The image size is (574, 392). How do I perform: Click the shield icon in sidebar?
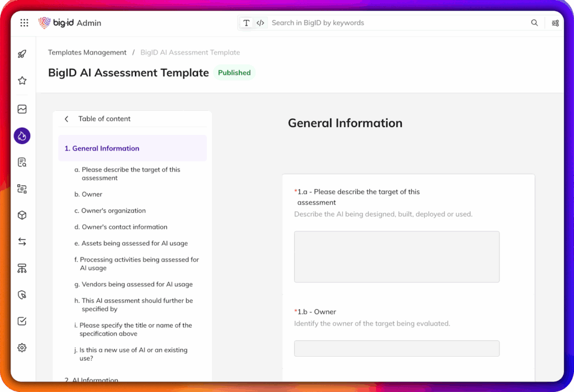coord(22,295)
